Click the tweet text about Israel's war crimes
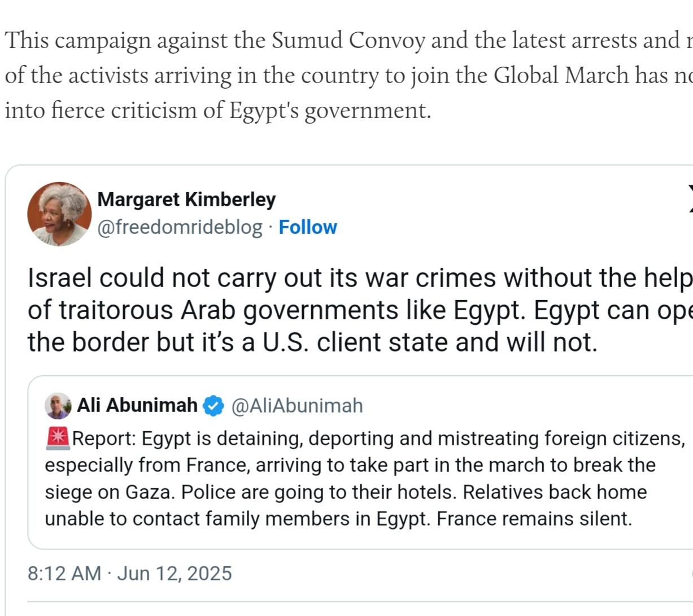Screen dimensions: 693x616 [x=360, y=310]
